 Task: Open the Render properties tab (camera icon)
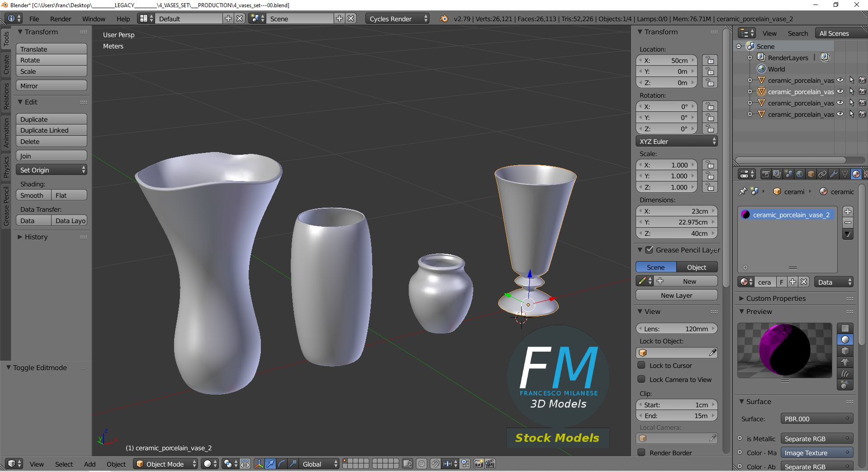pyautogui.click(x=765, y=174)
